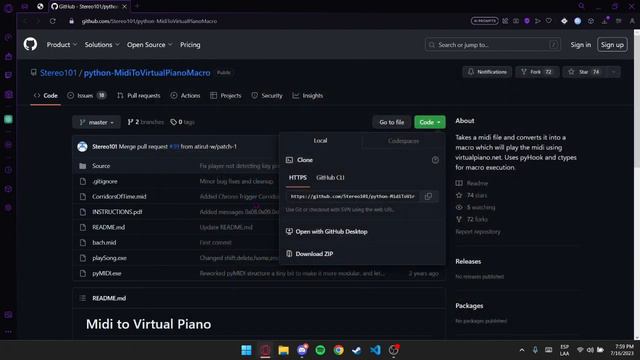The image size is (640, 360).
Task: Expand the Product menu
Action: (62, 44)
